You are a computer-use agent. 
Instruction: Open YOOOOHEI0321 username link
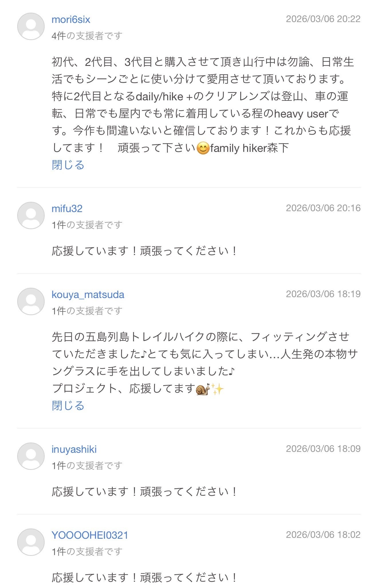(90, 535)
